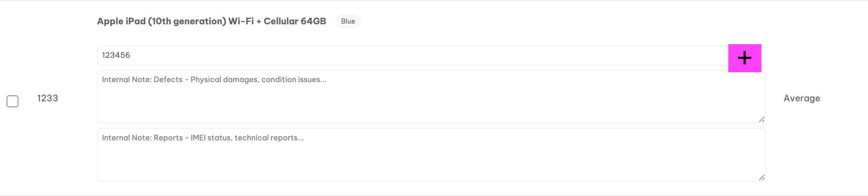
Task: Click into the Defects internal note box
Action: [431, 97]
